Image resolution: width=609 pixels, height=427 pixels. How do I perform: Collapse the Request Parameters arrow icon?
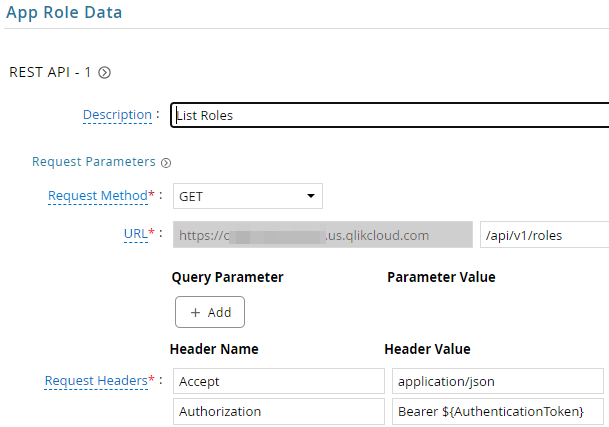tap(166, 163)
